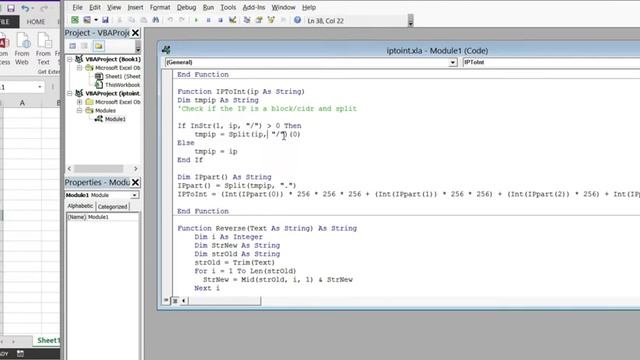
Task: Click the Properties Window toolbar icon
Action: pyautogui.click(x=259, y=20)
